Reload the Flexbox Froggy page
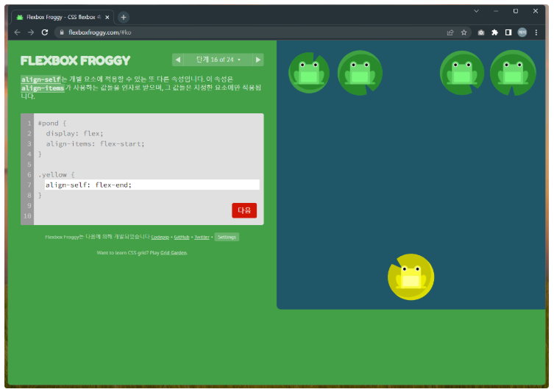The image size is (554, 392). click(45, 32)
